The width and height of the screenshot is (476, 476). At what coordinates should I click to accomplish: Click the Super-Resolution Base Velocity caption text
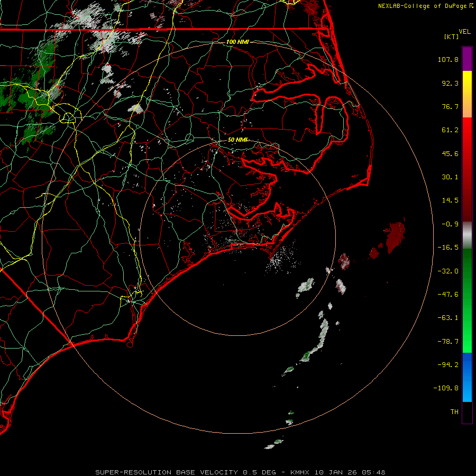240,472
